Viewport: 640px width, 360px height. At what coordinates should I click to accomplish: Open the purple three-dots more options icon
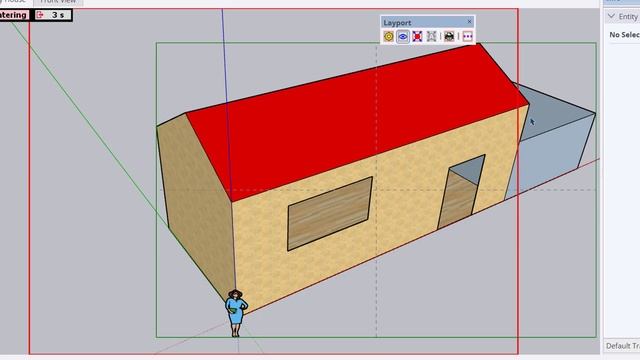[468, 36]
